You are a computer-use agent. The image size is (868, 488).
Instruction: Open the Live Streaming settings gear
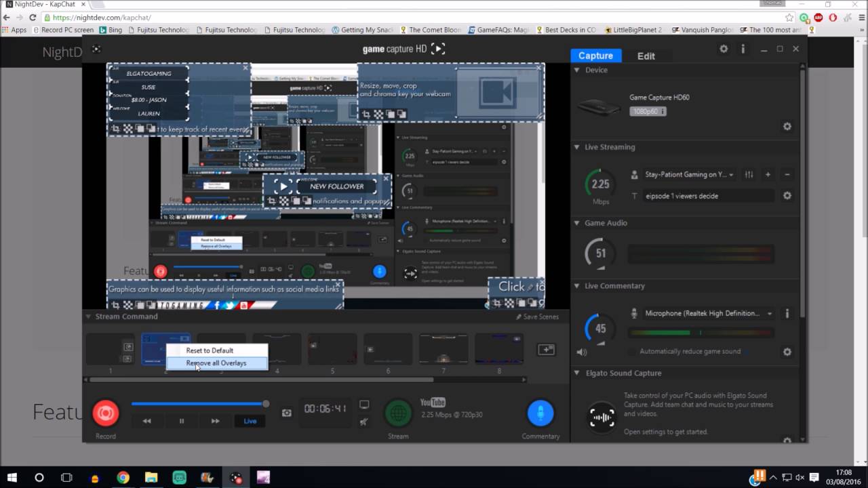click(787, 196)
